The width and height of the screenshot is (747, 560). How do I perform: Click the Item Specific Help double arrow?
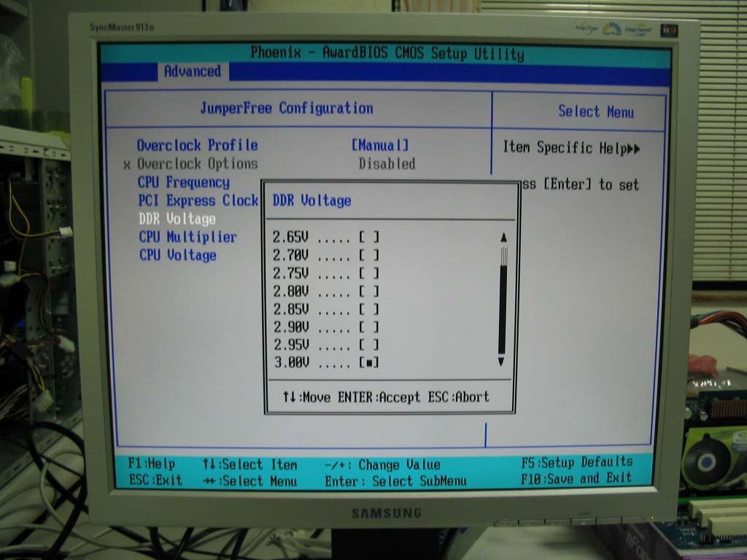point(634,149)
